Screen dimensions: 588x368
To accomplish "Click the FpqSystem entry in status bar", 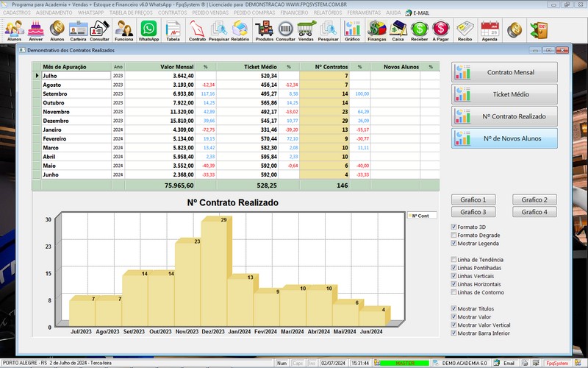I will (557, 363).
